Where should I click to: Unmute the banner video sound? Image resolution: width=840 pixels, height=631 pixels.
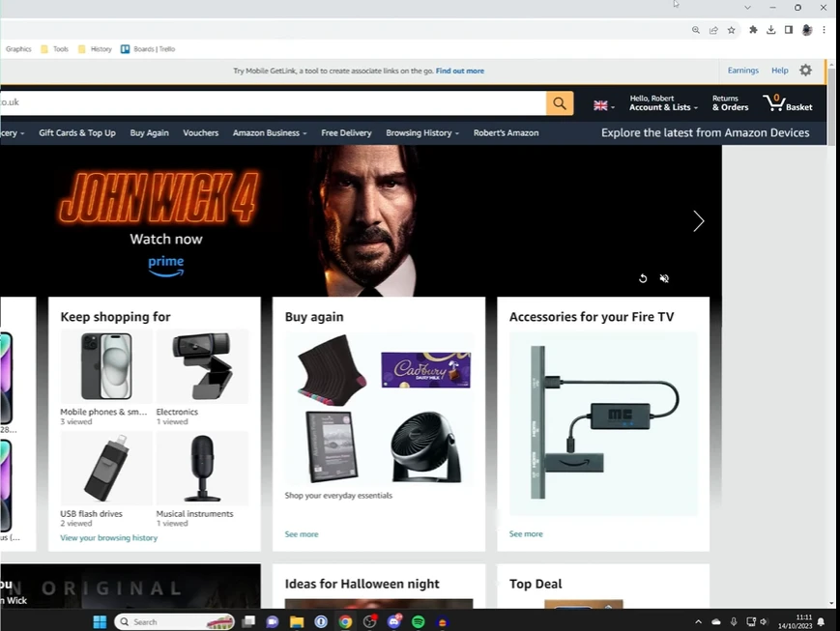[x=664, y=278]
